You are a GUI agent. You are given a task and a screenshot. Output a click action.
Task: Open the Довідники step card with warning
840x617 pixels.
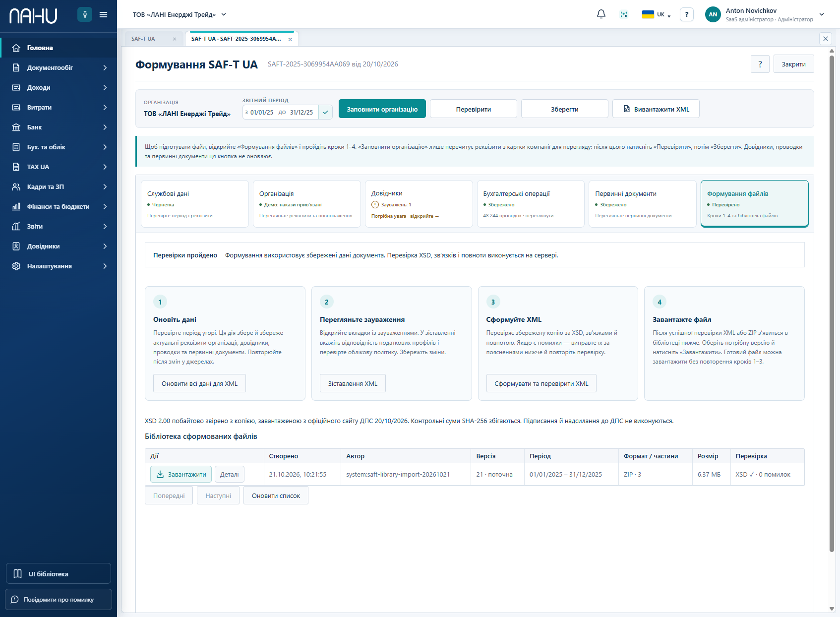[x=419, y=204]
